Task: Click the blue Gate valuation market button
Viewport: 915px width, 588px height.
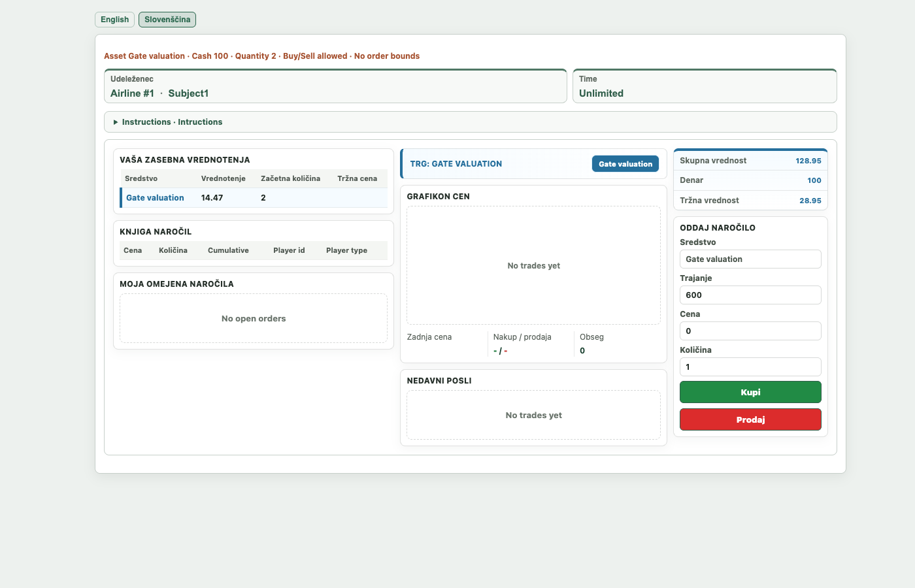Action: click(625, 164)
